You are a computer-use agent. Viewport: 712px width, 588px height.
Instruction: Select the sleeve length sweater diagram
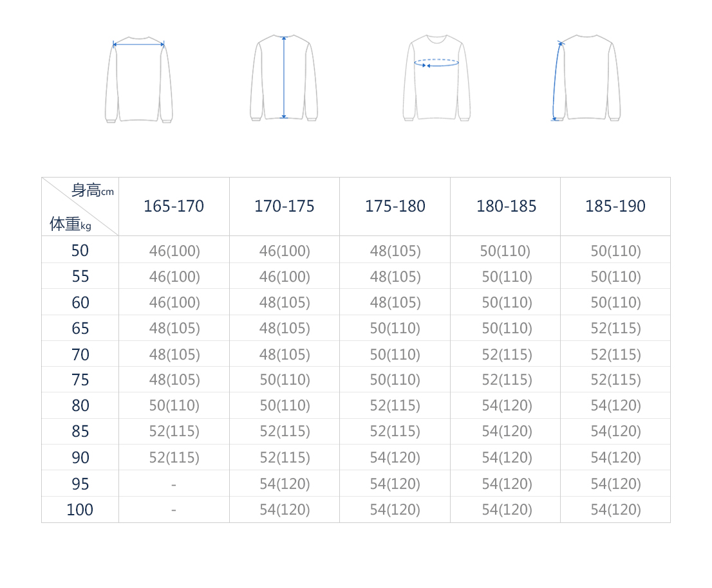click(x=586, y=79)
